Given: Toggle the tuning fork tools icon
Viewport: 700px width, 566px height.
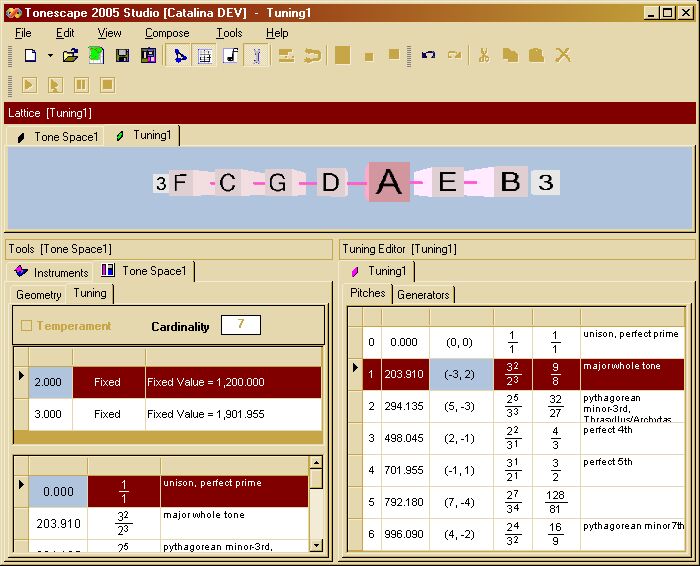Looking at the screenshot, I should pos(257,56).
